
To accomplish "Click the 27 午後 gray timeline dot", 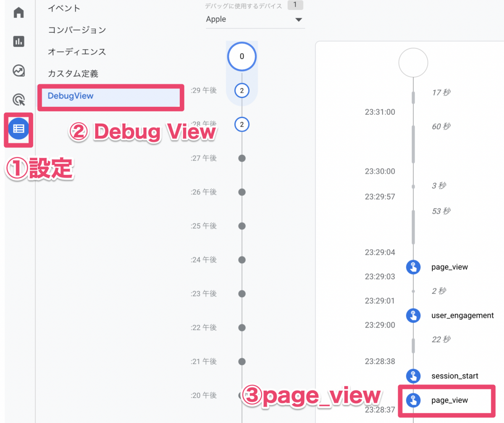I will (242, 158).
